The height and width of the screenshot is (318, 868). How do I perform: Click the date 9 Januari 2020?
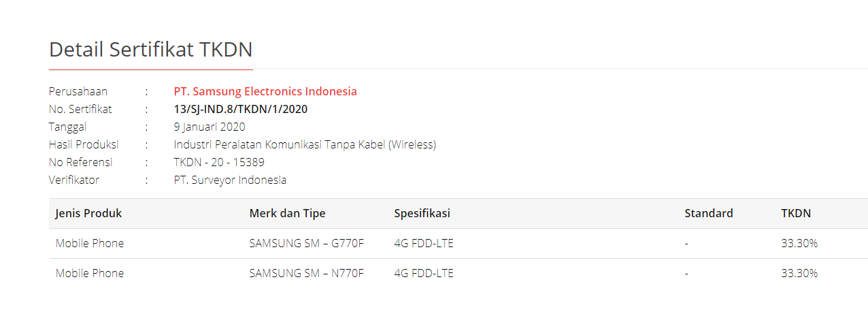[210, 127]
